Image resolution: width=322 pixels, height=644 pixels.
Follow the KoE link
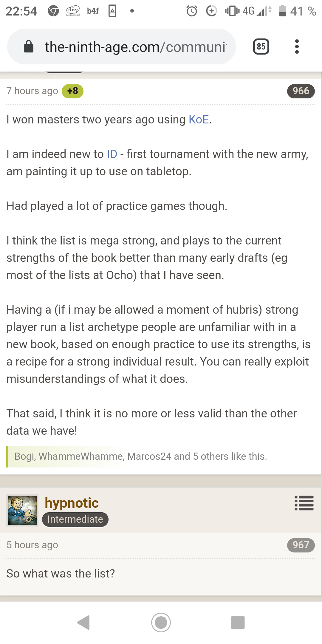tap(199, 120)
